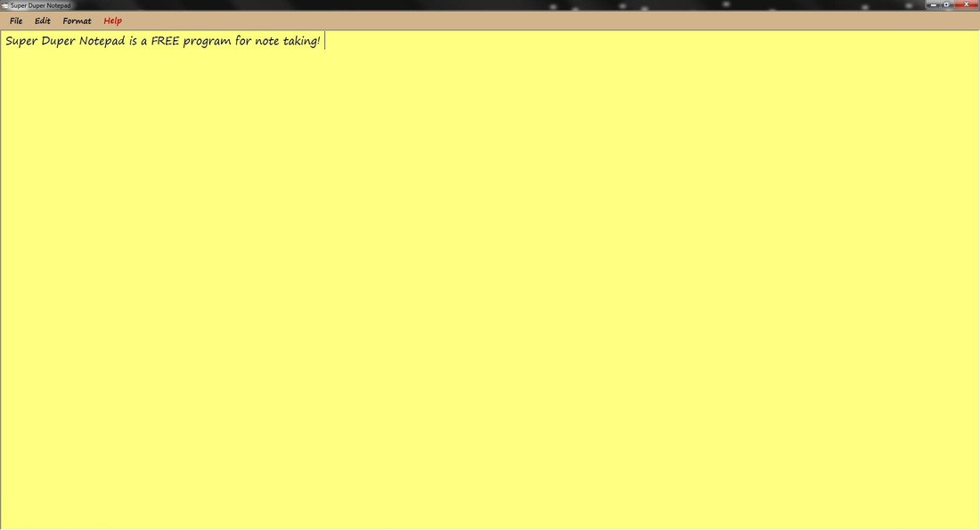Restore down the Super Duper Notepad window
The width and height of the screenshot is (980, 530).
946,4
